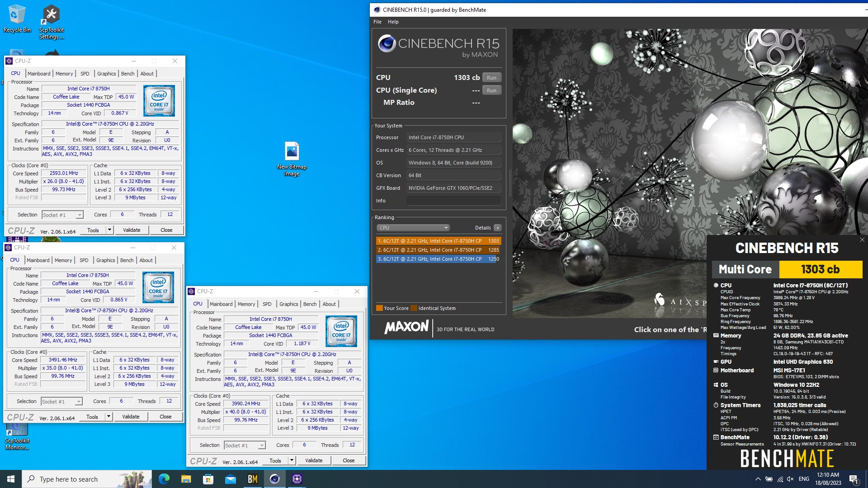Open the Ranking CPU dropdown in Cinebench
Viewport: 868px width, 488px height.
413,228
